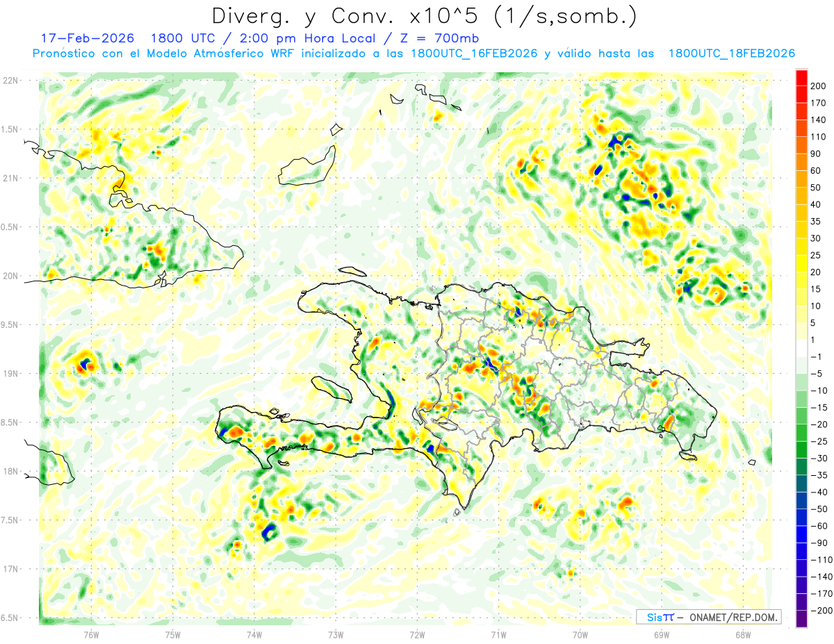The image size is (834, 644).
Task: Click the 74W longitude label
Action: (x=254, y=634)
